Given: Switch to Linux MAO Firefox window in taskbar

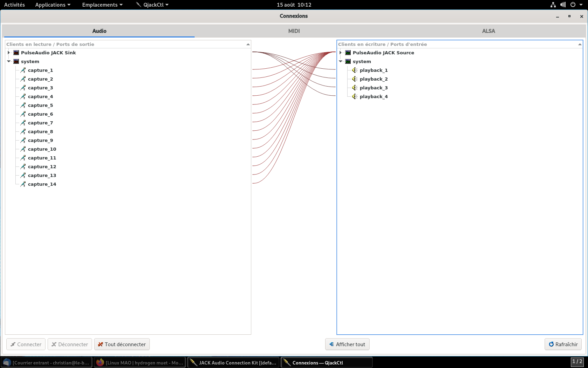Looking at the screenshot, I should pos(140,363).
